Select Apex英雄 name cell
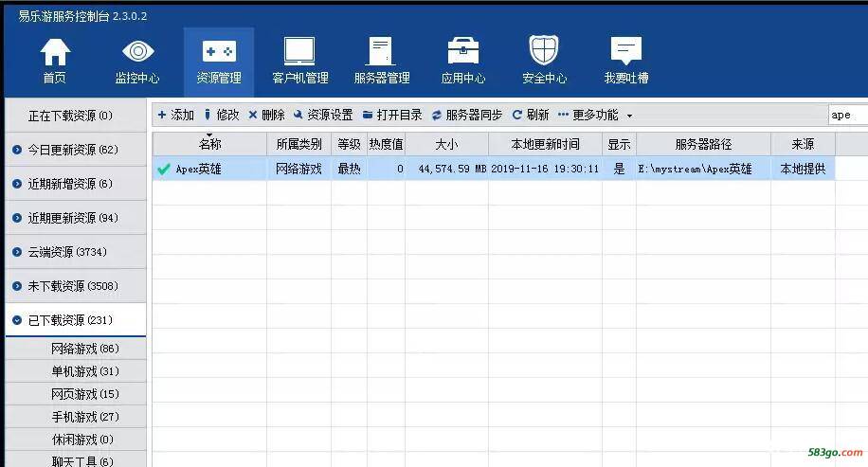 point(198,169)
